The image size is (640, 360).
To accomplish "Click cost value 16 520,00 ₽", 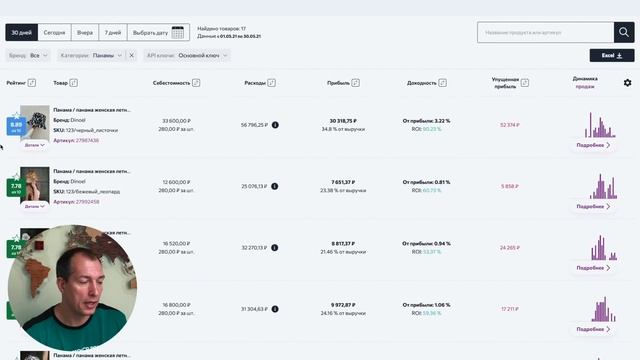I will coord(176,243).
